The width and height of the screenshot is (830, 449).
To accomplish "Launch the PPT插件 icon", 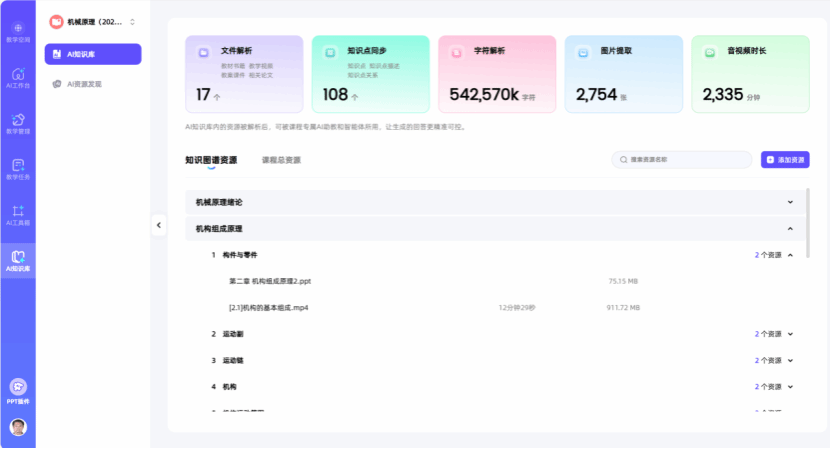I will (18, 390).
